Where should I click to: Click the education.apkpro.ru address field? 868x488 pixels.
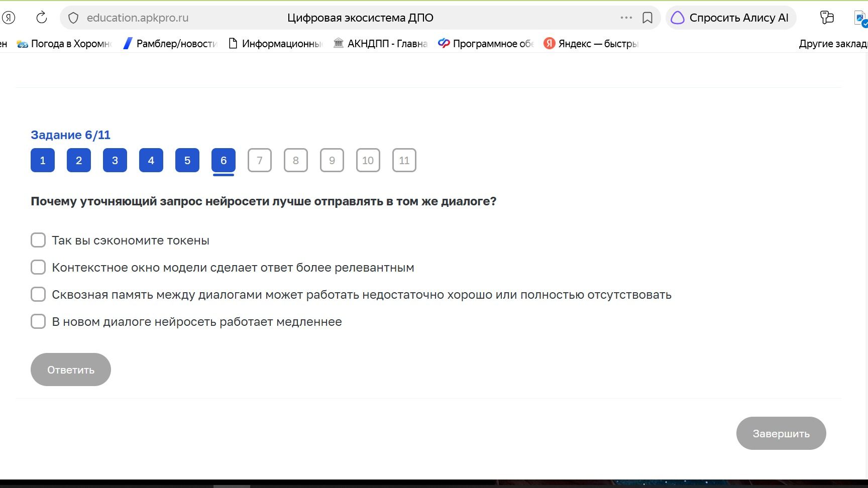point(138,18)
